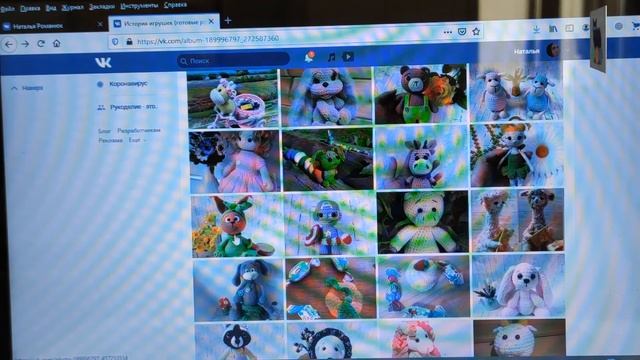Open the pink bunny toy photo
Viewport: 640px width, 360px height.
pos(518,285)
